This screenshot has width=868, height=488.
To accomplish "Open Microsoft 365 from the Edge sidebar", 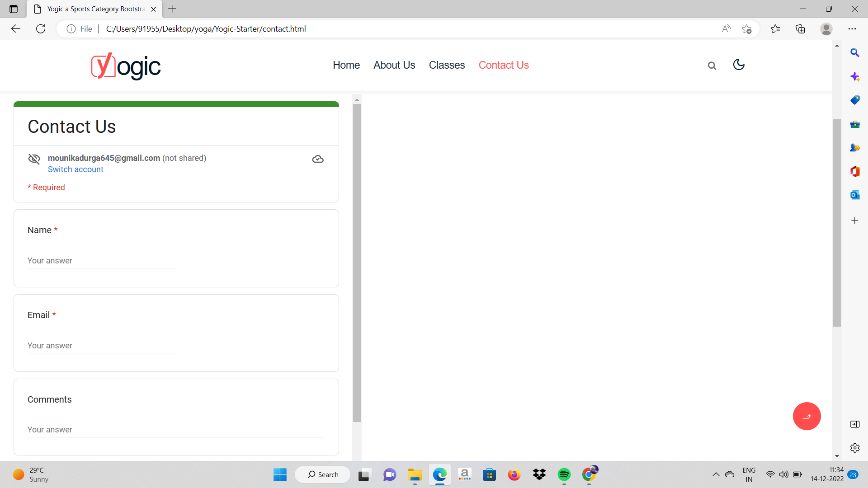I will 855,171.
